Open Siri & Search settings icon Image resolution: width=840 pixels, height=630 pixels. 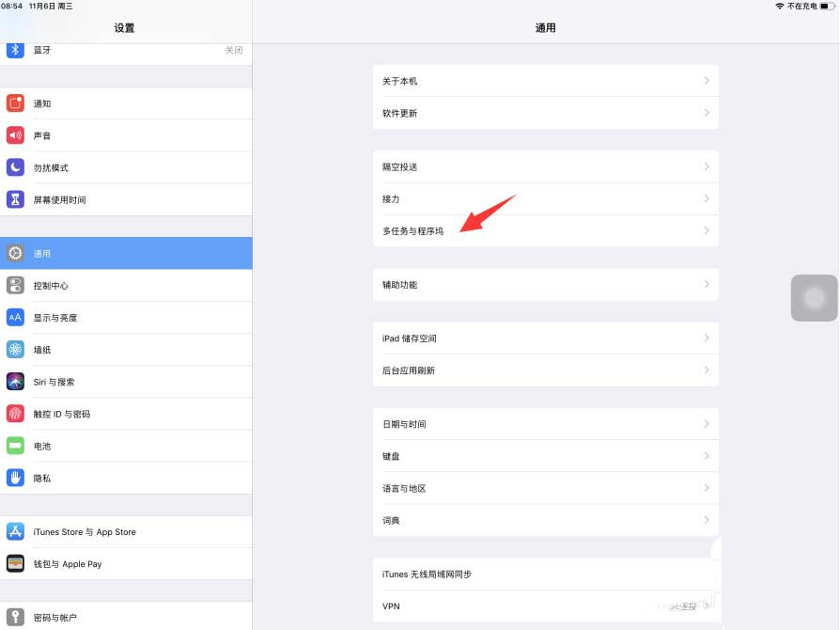click(x=14, y=381)
